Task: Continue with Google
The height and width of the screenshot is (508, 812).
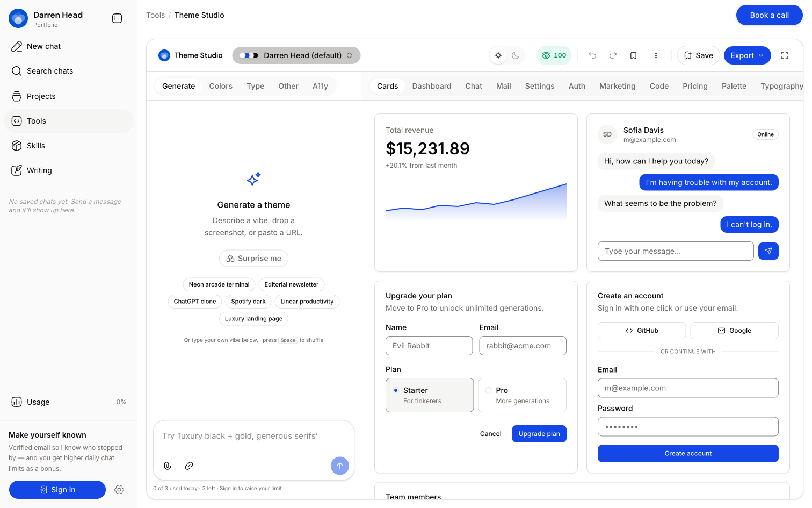Action: click(735, 331)
